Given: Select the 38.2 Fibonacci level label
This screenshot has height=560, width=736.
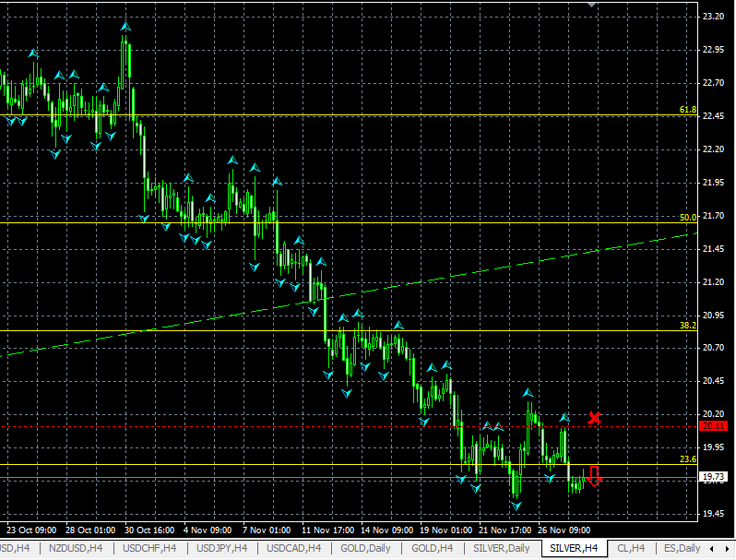Looking at the screenshot, I should [687, 326].
